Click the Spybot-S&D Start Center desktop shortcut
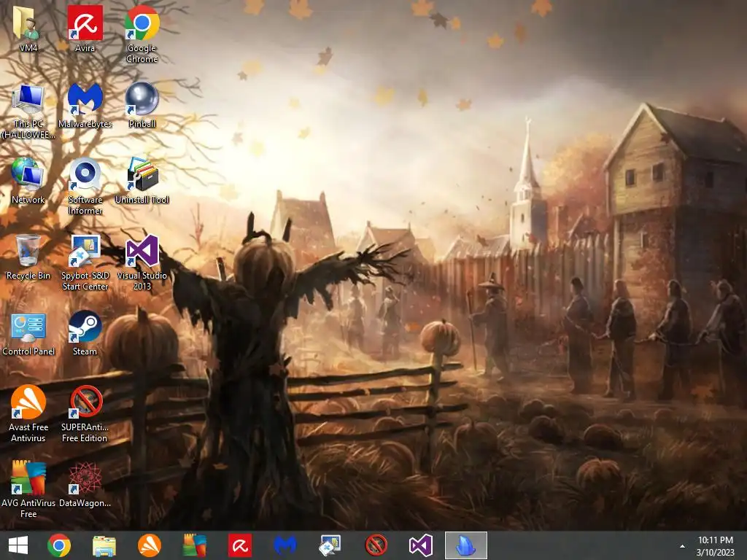747x560 pixels. (x=85, y=262)
